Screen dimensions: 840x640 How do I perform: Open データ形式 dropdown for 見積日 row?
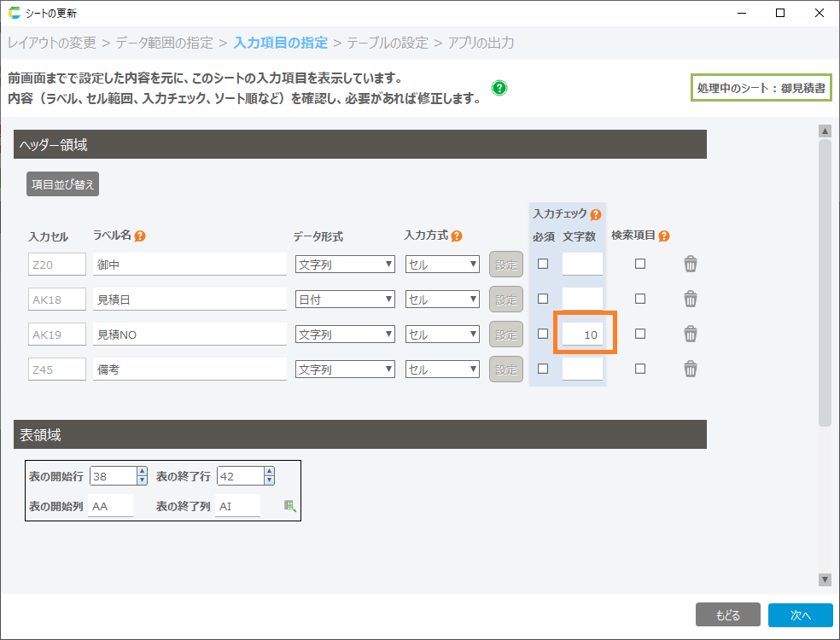(x=345, y=300)
